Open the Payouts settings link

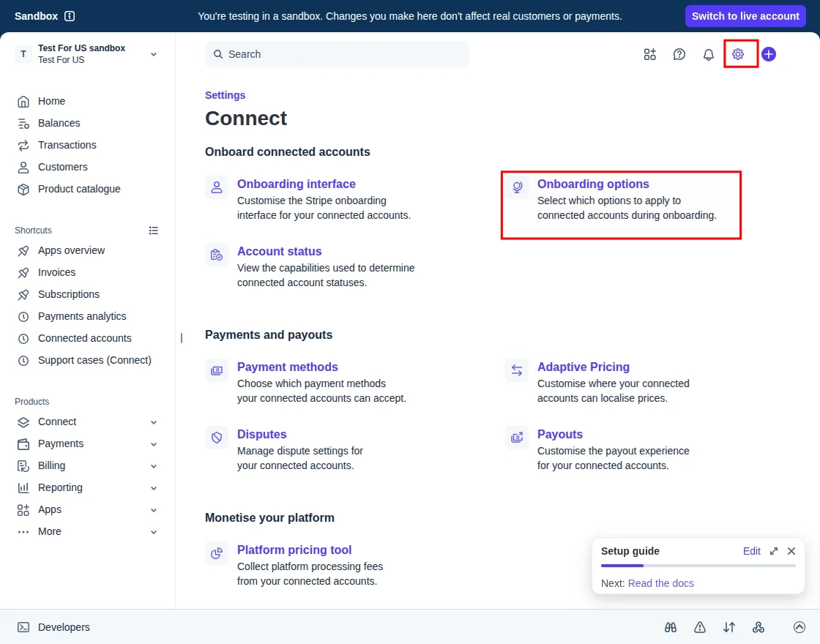coord(560,435)
